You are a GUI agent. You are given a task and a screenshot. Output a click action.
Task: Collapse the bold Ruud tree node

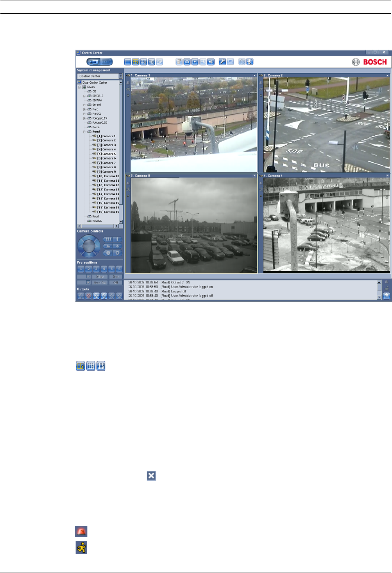(84, 132)
